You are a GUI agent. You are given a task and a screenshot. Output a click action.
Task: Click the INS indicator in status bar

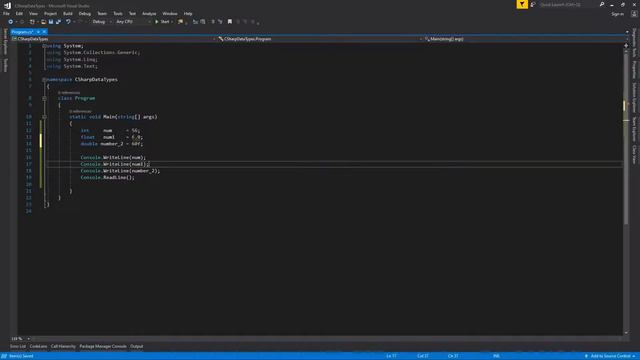496,356
